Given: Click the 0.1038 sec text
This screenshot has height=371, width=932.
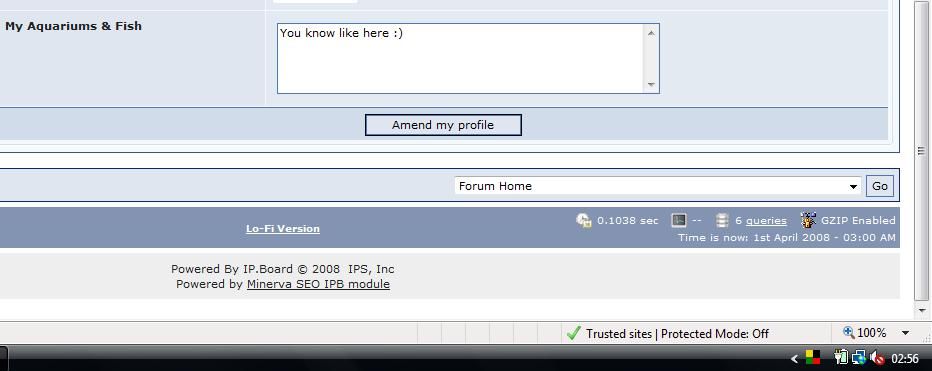Looking at the screenshot, I should 628,221.
